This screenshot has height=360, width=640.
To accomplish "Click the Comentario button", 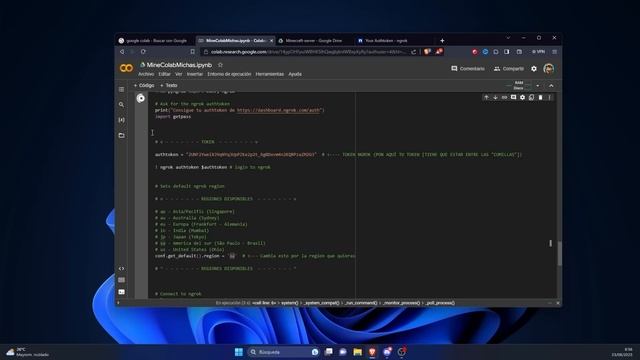I will click(468, 69).
